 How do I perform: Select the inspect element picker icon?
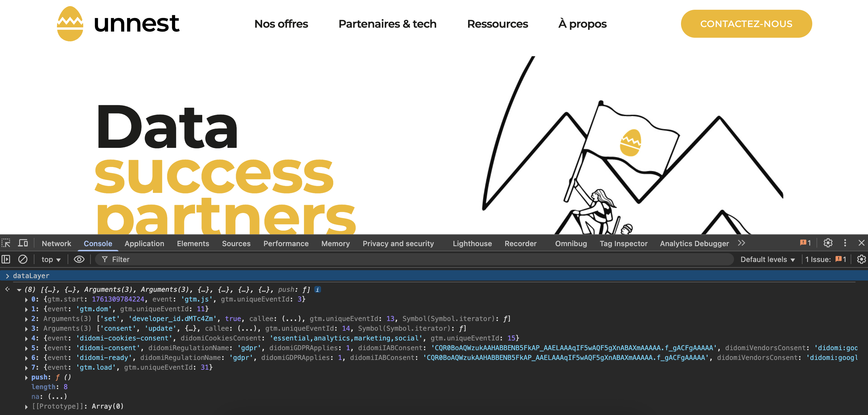(x=6, y=243)
